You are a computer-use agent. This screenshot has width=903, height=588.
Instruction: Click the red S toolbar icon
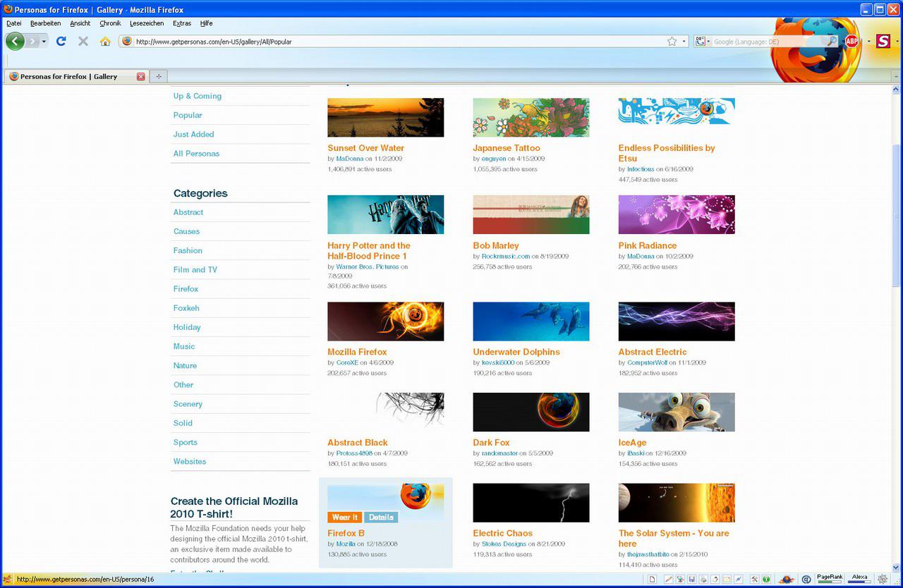click(883, 42)
